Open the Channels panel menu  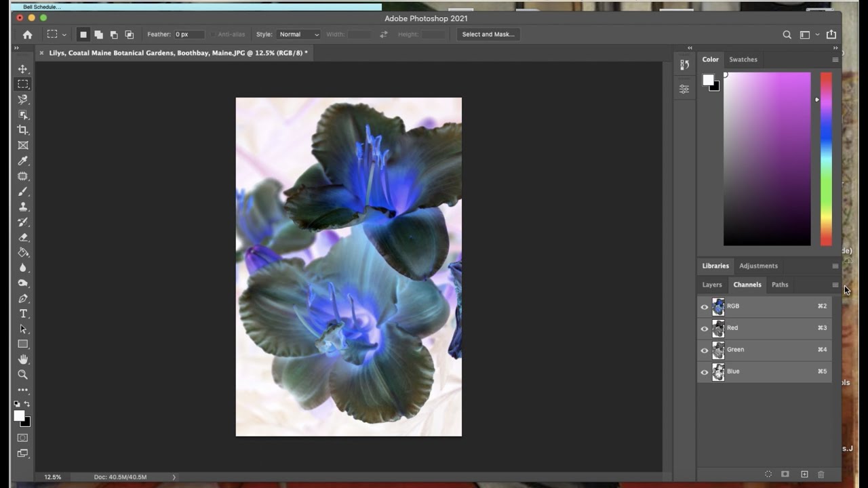(835, 285)
